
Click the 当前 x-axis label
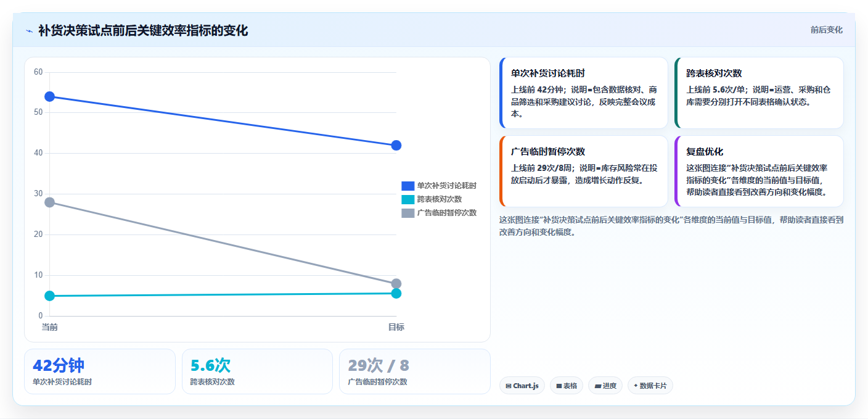pos(49,327)
